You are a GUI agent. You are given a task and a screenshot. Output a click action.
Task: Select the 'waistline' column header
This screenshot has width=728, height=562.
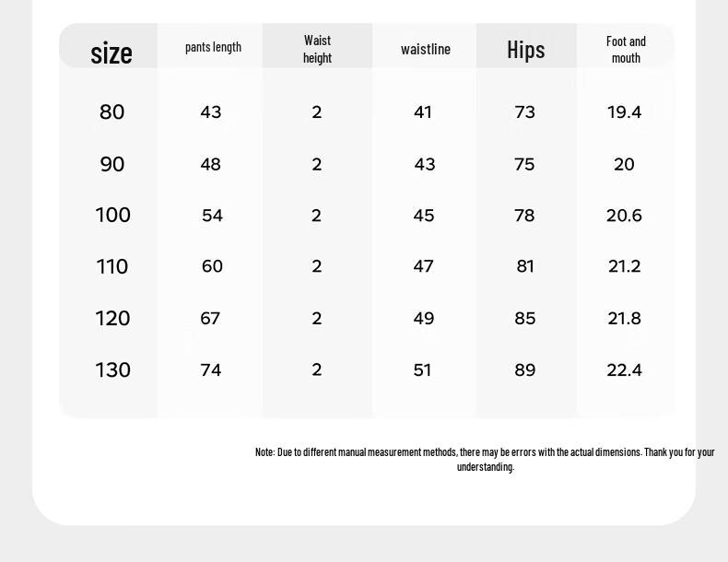point(426,49)
